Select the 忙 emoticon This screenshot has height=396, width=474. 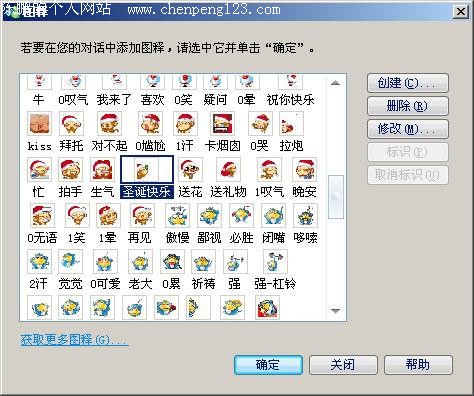pos(39,169)
